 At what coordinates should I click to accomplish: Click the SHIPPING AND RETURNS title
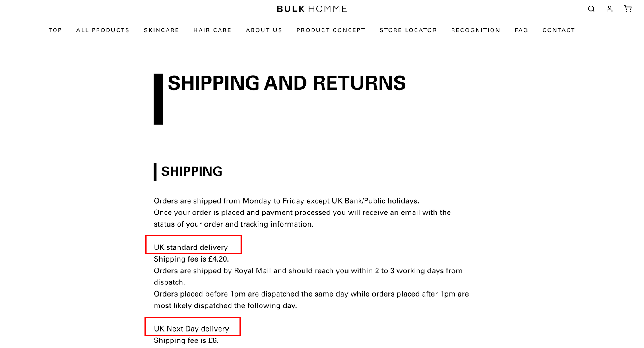tap(287, 83)
